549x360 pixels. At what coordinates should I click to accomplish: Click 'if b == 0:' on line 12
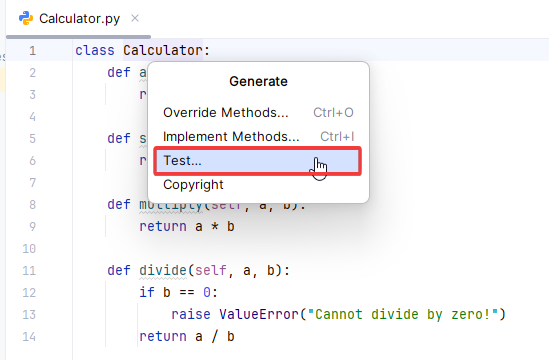tap(179, 292)
